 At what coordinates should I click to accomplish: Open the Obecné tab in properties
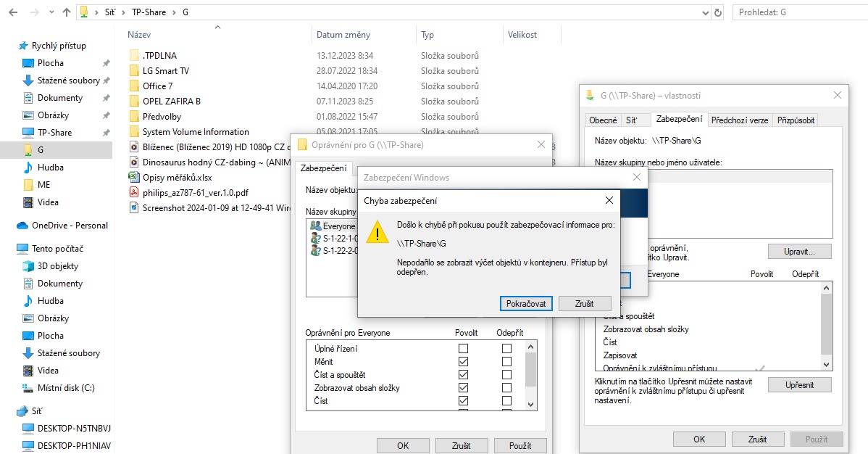click(603, 120)
